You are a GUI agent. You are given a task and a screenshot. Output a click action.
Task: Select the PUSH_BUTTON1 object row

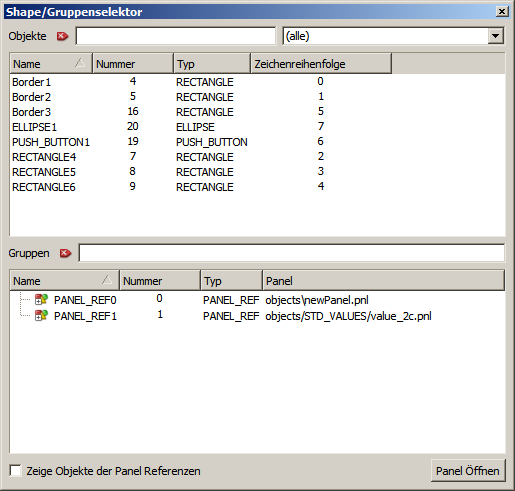point(257,142)
